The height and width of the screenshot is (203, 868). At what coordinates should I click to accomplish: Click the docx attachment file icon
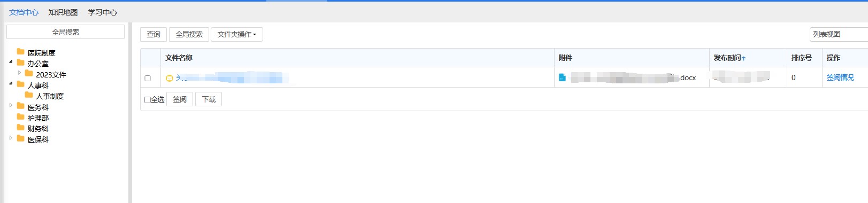(x=562, y=77)
